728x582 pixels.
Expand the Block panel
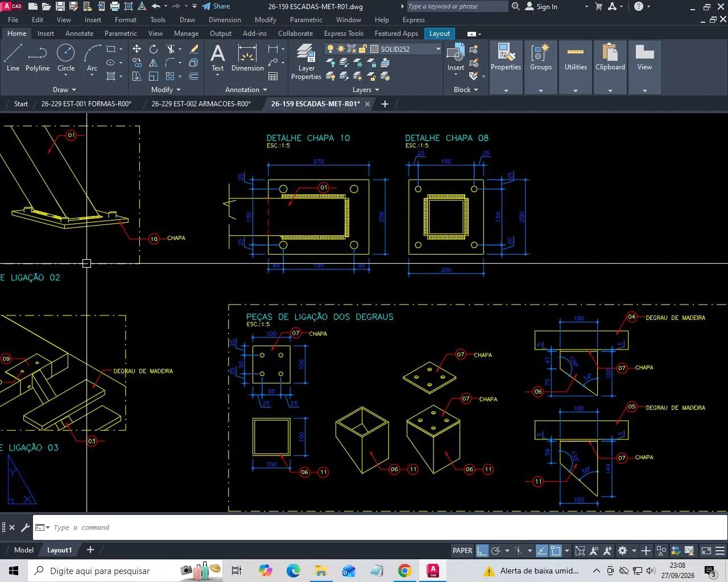pyautogui.click(x=466, y=90)
